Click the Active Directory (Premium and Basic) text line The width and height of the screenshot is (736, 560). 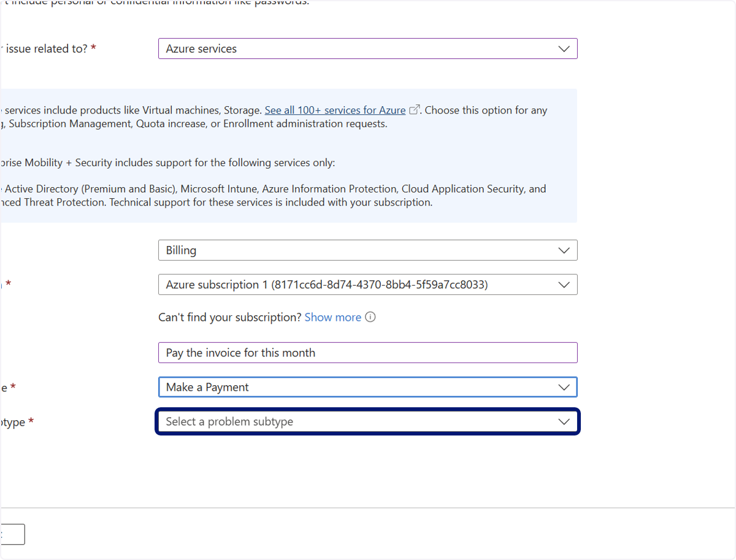point(273,189)
